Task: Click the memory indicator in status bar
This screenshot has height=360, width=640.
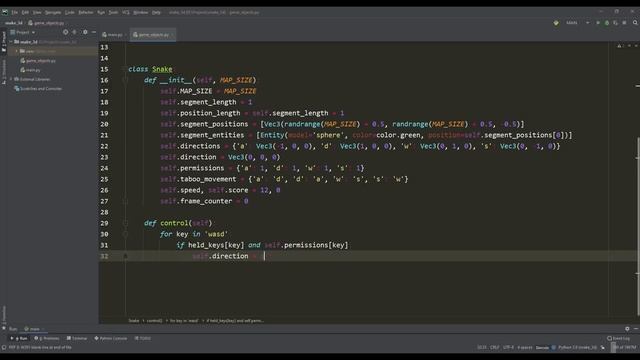Action: [x=624, y=348]
